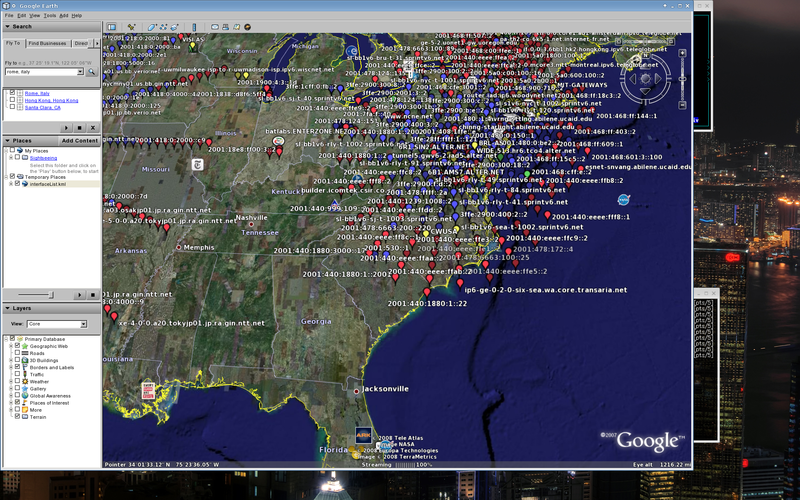Open the View menu
Image resolution: width=800 pixels, height=500 pixels.
tap(35, 16)
